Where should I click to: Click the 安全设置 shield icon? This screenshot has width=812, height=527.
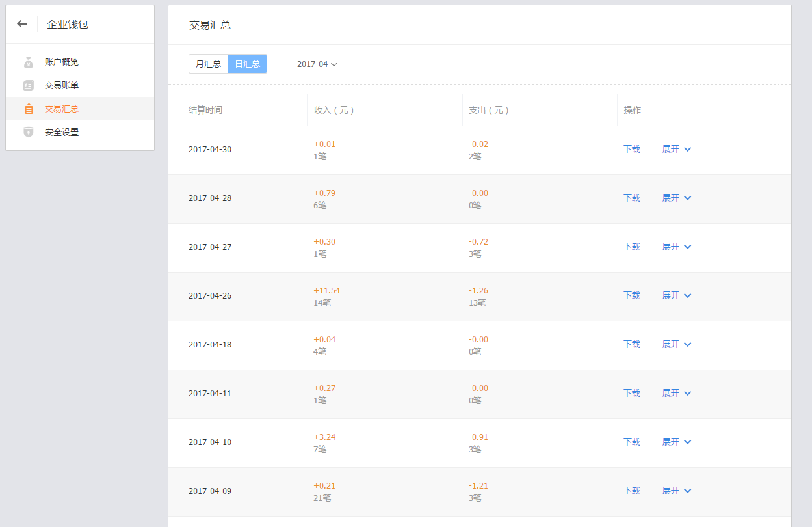[28, 132]
